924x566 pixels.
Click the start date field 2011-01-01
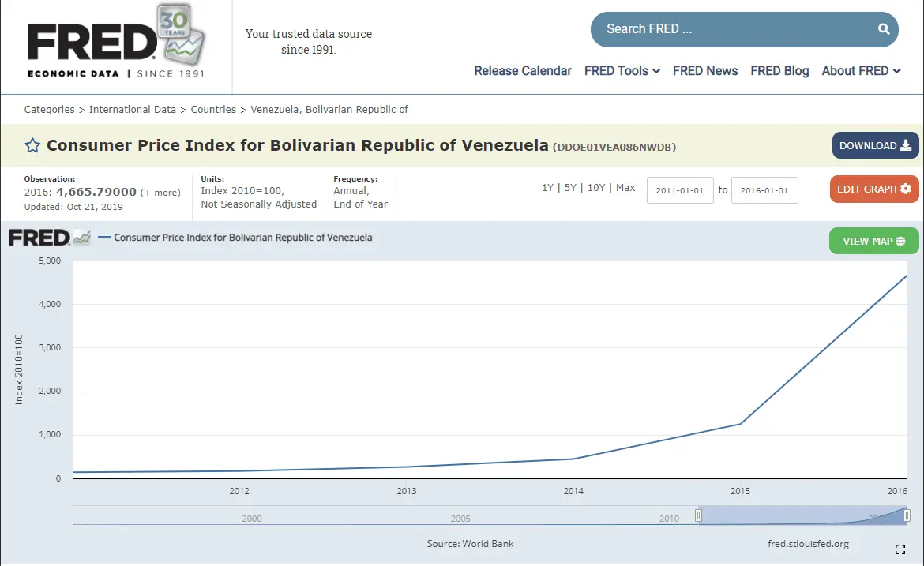tap(679, 191)
